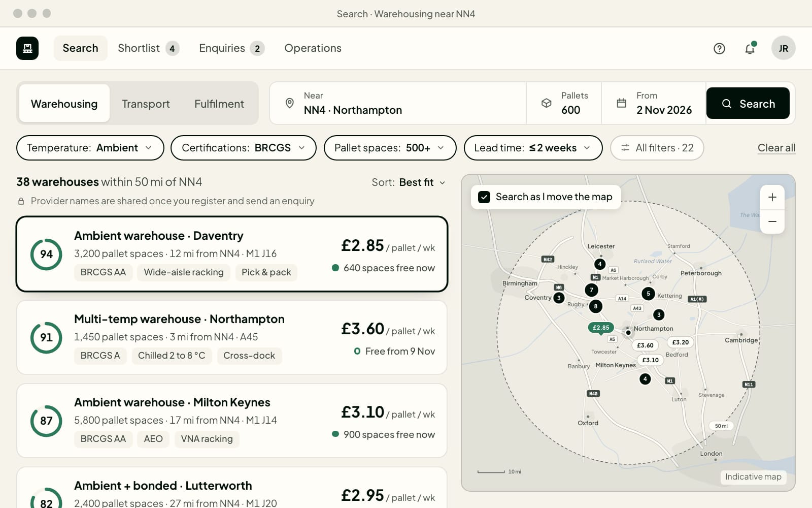The width and height of the screenshot is (812, 508).
Task: Zoom in on the map
Action: (772, 197)
